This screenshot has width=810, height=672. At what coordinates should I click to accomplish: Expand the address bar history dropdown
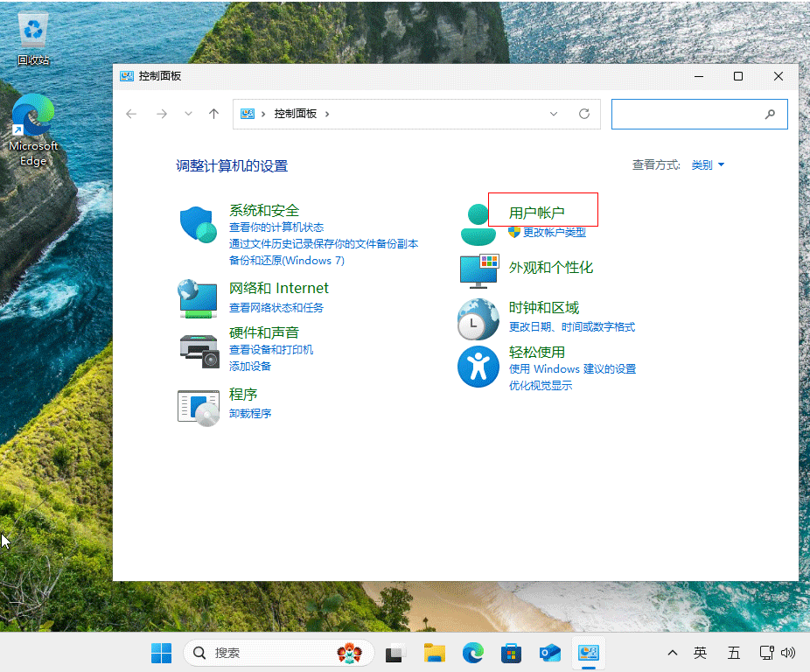coord(554,114)
